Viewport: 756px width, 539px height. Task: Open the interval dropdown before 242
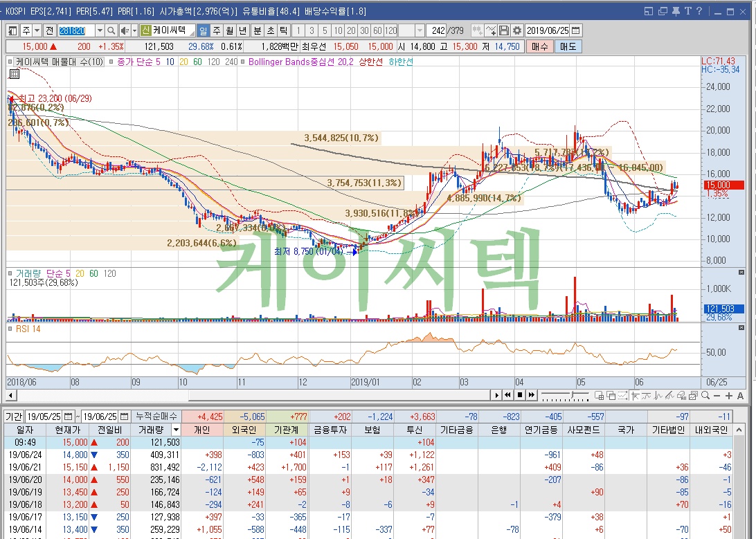(420, 31)
